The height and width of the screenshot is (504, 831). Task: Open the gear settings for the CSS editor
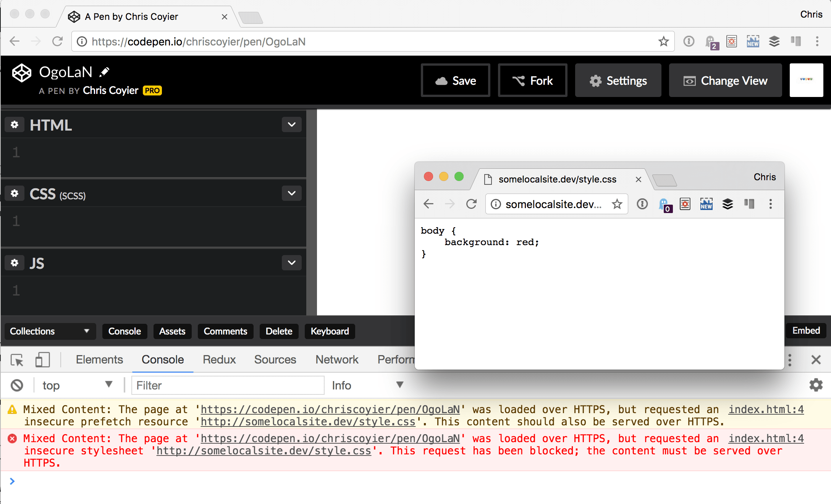15,193
